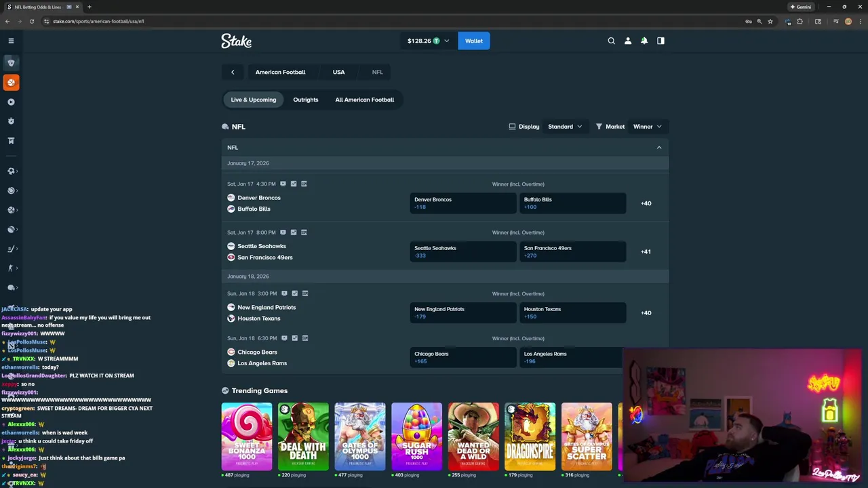Open the Market Winner dropdown
This screenshot has height=488, width=868.
tap(647, 127)
